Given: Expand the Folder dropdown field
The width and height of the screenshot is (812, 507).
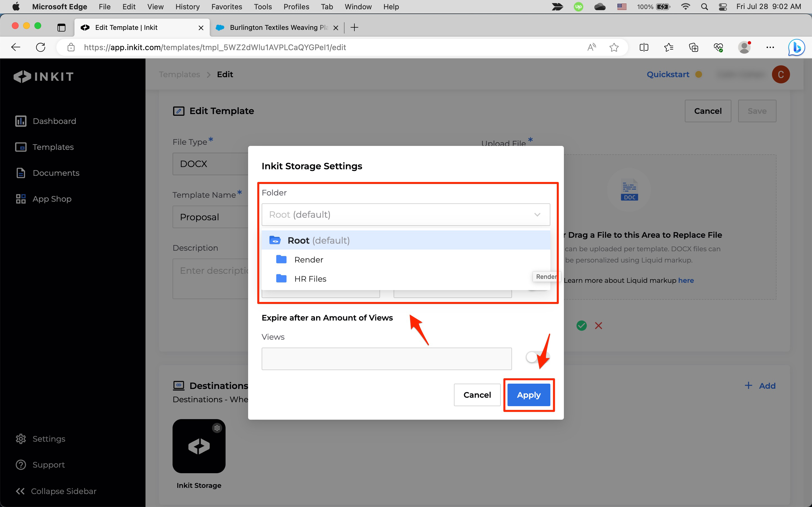Looking at the screenshot, I should coord(405,215).
